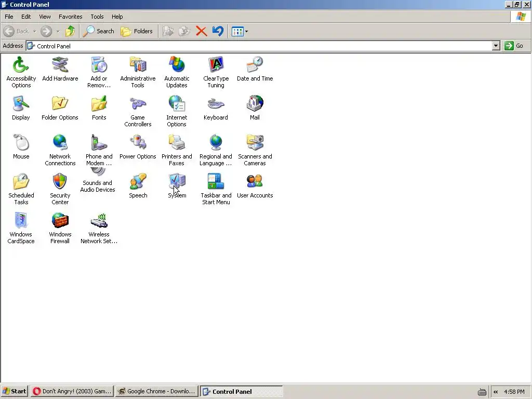This screenshot has height=399, width=532.
Task: Open Accessibility Options icon
Action: pos(21,64)
